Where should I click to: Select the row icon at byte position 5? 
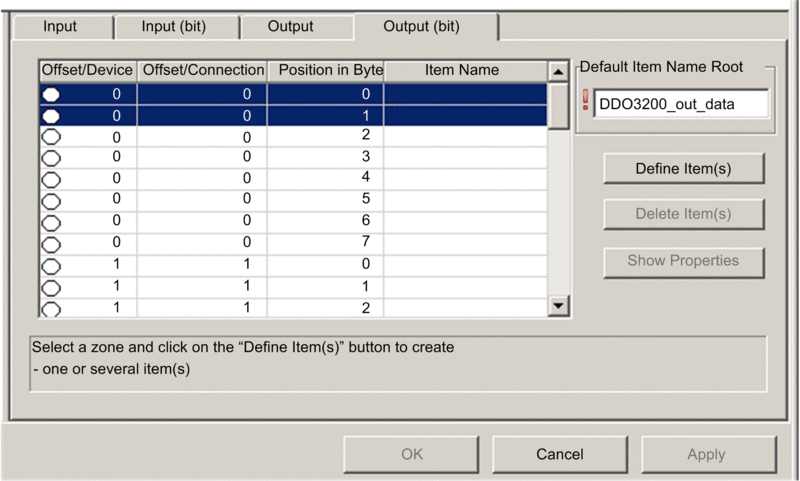tap(51, 199)
